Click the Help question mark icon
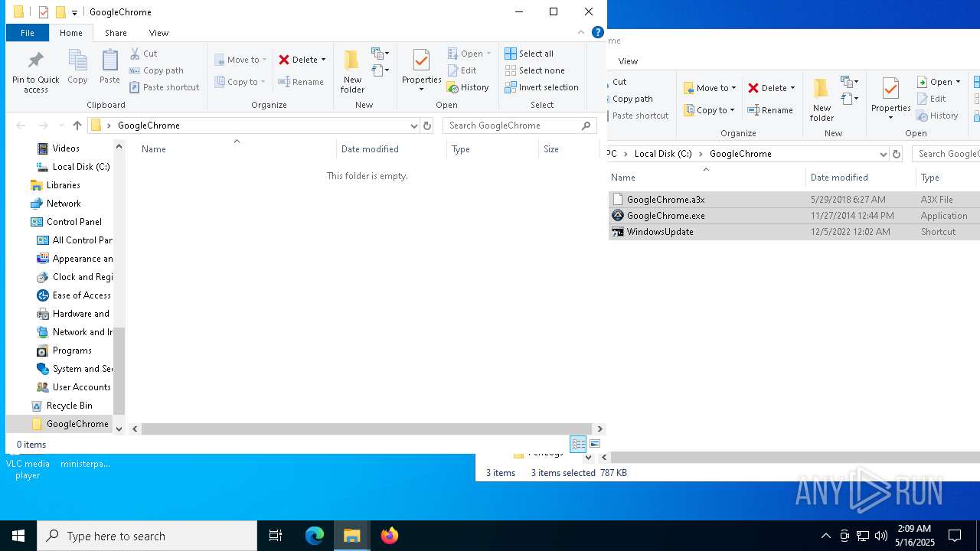980x551 pixels. pyautogui.click(x=598, y=32)
